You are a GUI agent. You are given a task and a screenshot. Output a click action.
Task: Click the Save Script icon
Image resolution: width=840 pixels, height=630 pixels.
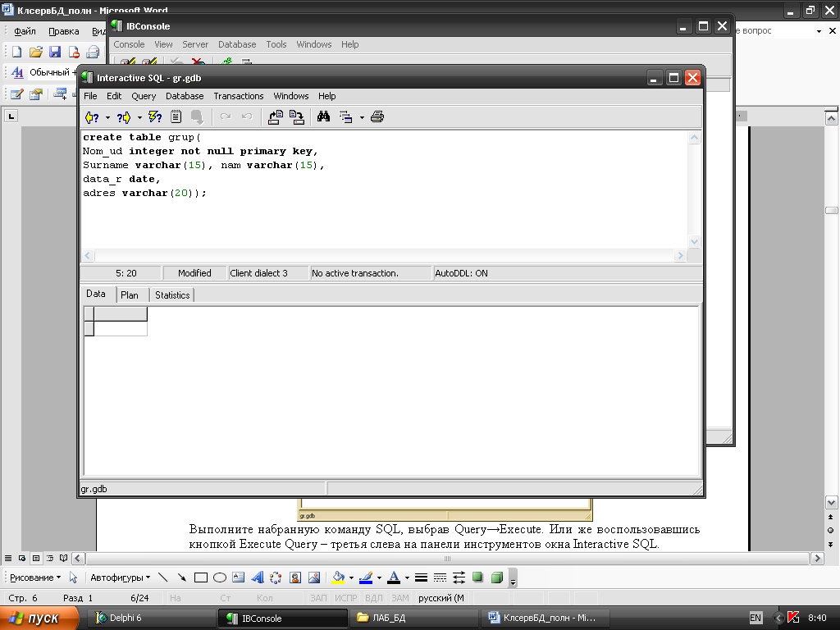[297, 116]
